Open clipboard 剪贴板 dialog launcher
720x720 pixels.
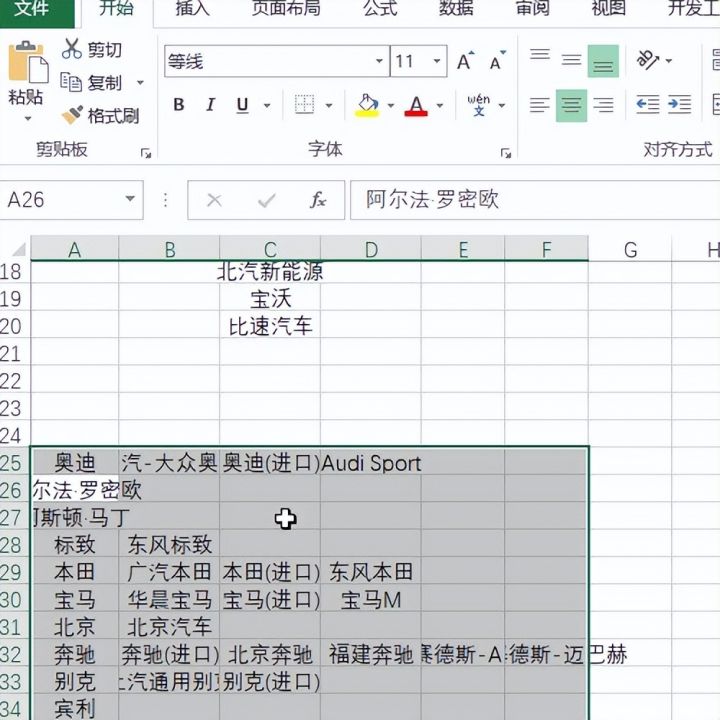[x=146, y=153]
